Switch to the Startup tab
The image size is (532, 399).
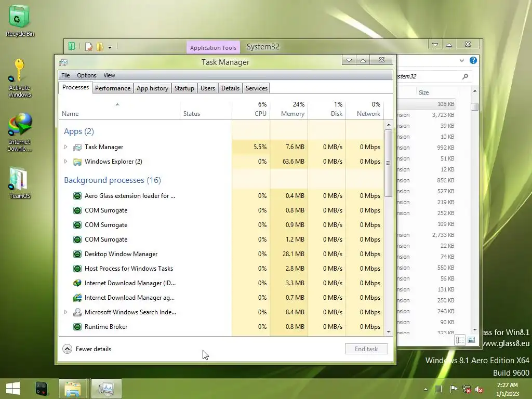(184, 88)
